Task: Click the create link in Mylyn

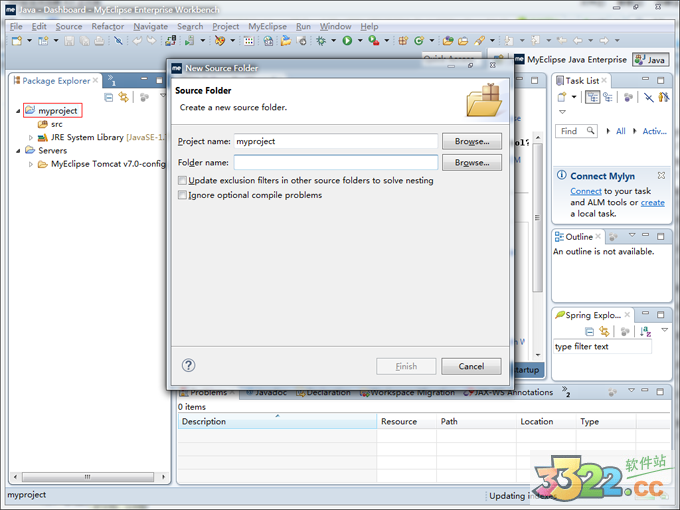Action: pos(653,203)
